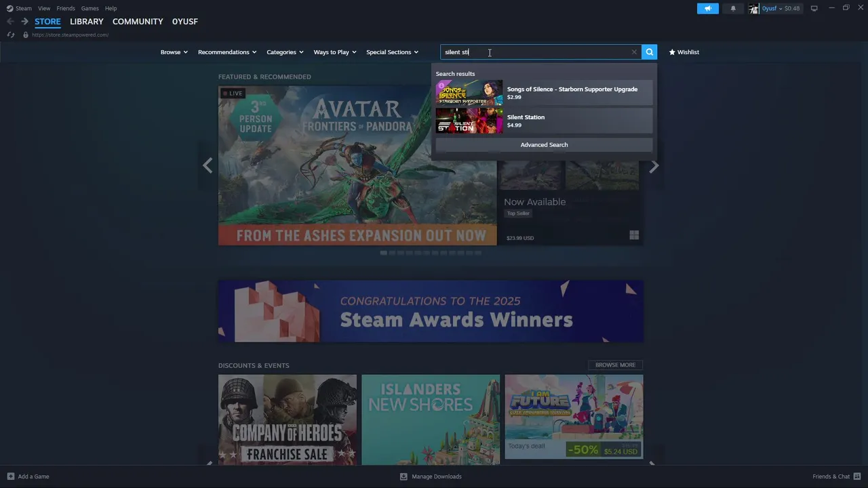Click the $23.99 USD price label

click(520, 238)
